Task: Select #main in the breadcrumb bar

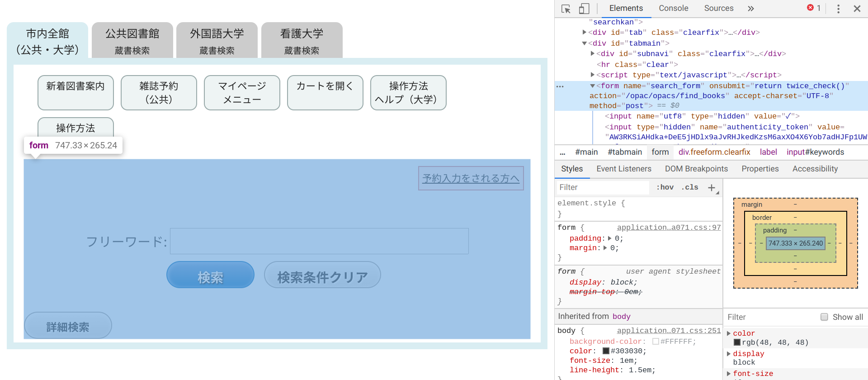Action: [x=586, y=152]
